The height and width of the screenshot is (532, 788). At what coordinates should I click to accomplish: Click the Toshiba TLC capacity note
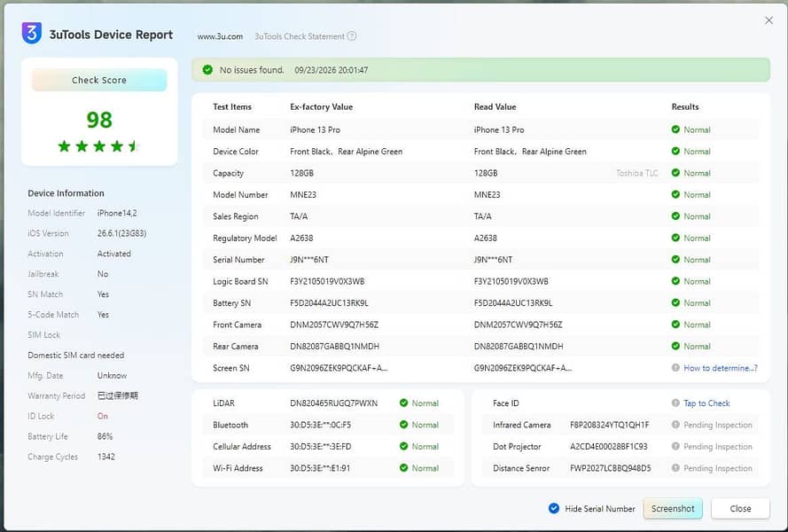click(x=636, y=173)
